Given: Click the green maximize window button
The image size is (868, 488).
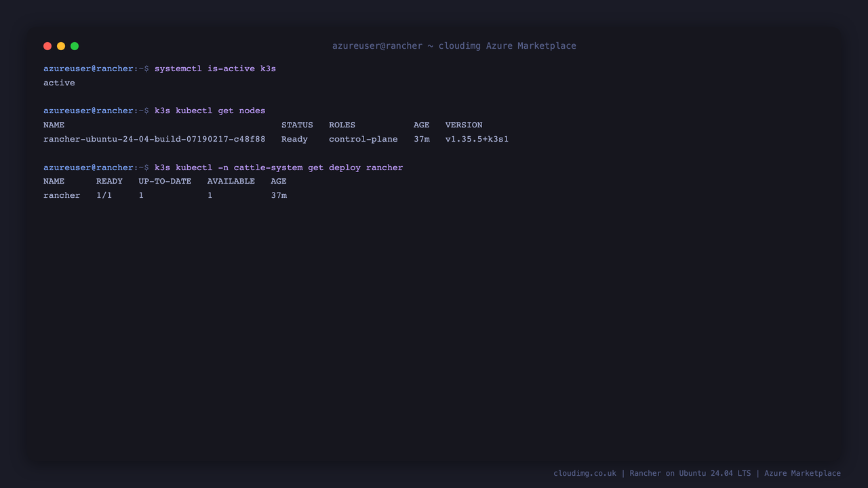Looking at the screenshot, I should click(75, 46).
